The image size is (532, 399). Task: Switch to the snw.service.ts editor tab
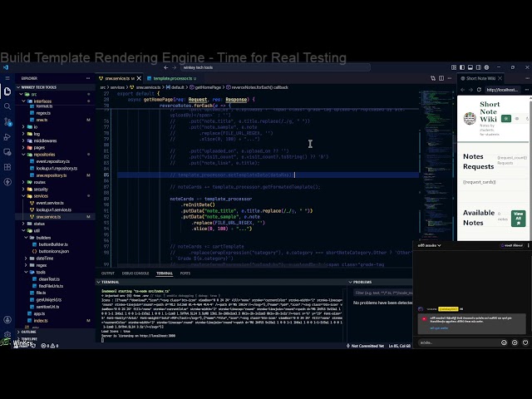[x=117, y=78]
